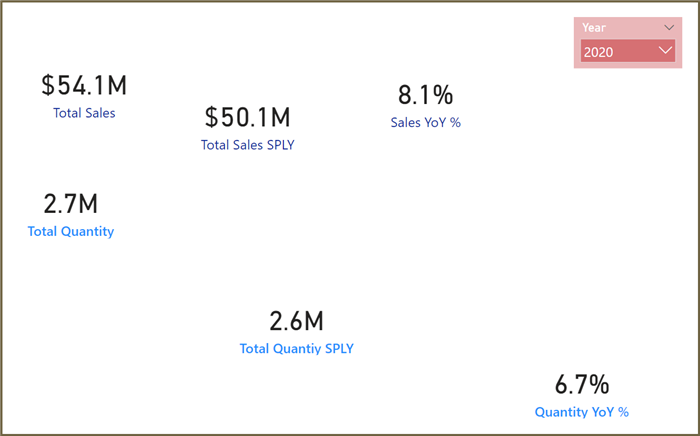Click empty canvas between 2.7M and 2.6M cards
Image resolution: width=700 pixels, height=436 pixels.
click(x=180, y=270)
